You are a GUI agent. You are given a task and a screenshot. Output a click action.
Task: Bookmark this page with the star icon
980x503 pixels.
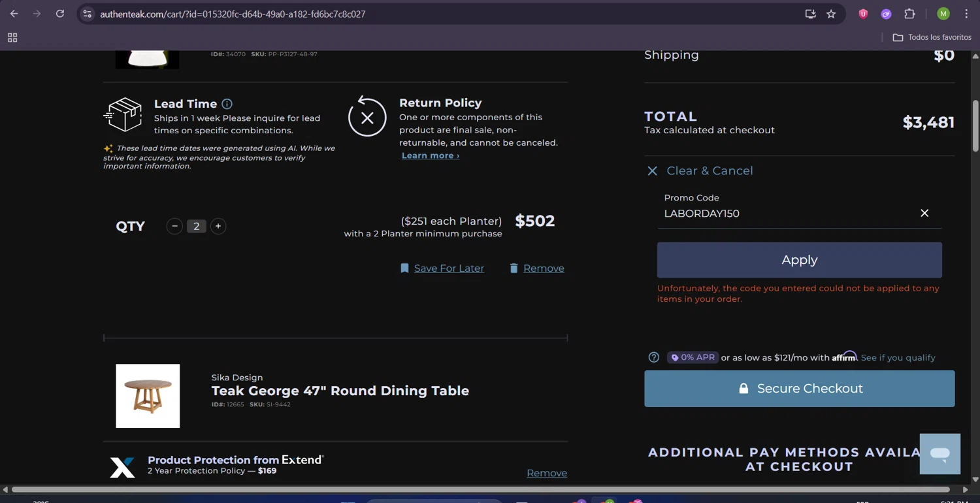click(x=831, y=14)
